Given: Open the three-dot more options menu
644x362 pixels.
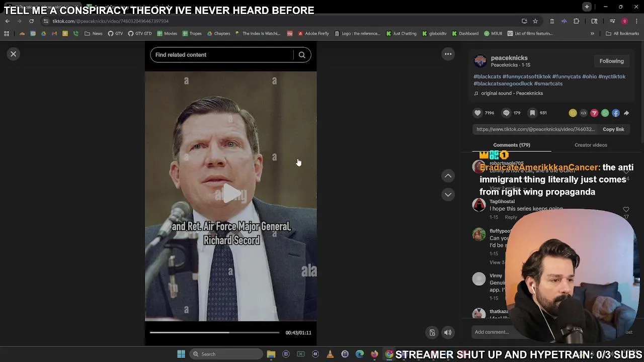Looking at the screenshot, I should coord(448,54).
